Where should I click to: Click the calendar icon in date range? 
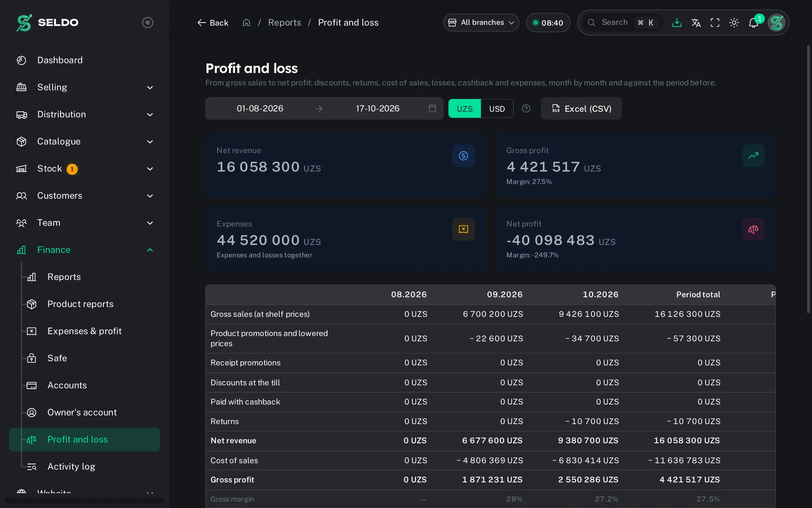(x=432, y=108)
